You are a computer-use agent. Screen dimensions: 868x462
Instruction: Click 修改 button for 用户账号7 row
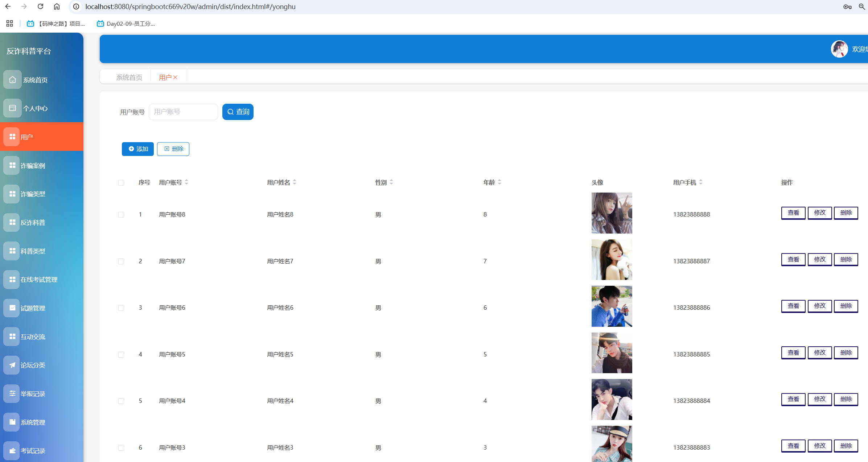(819, 259)
